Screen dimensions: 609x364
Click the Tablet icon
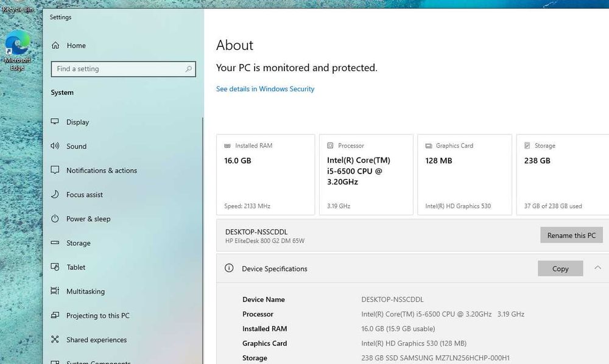(x=55, y=267)
